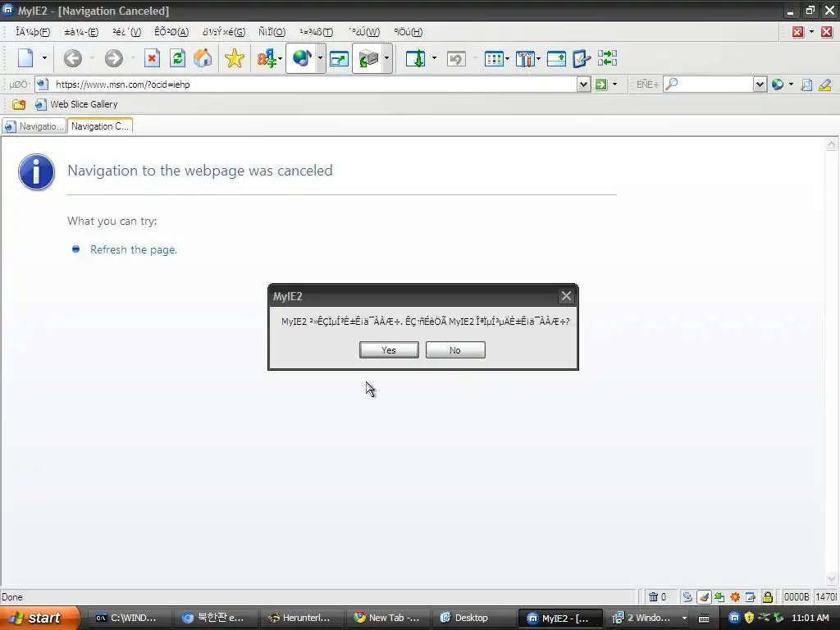Open the address bar URL history dropdown
This screenshot has width=840, height=630.
click(583, 84)
